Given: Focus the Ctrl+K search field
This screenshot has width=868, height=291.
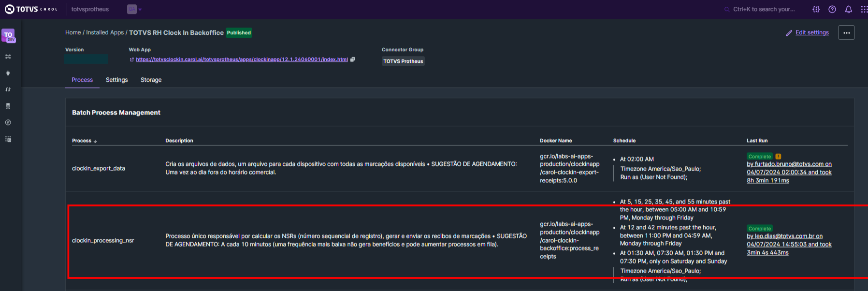Looking at the screenshot, I should point(764,9).
